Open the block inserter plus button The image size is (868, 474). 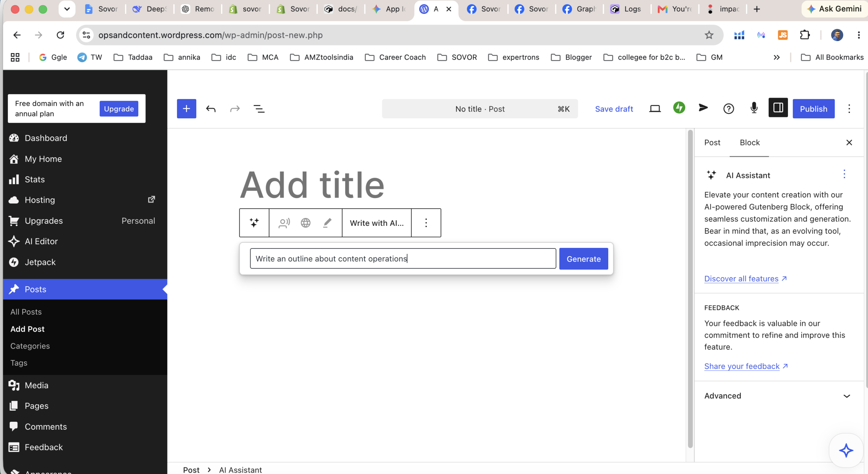pyautogui.click(x=186, y=108)
